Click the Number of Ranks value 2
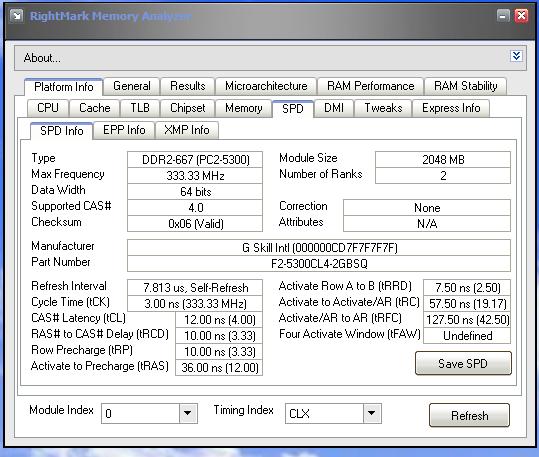 pos(443,176)
